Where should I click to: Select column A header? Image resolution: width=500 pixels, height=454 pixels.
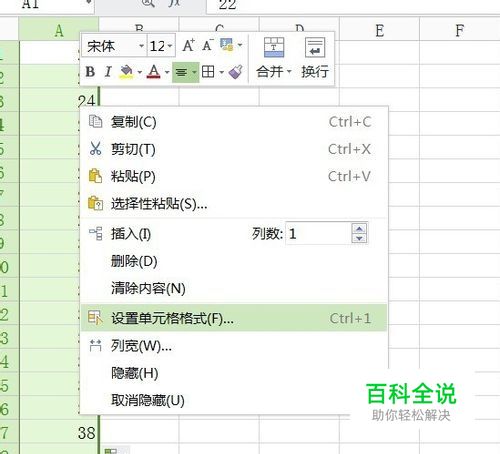pyautogui.click(x=59, y=30)
